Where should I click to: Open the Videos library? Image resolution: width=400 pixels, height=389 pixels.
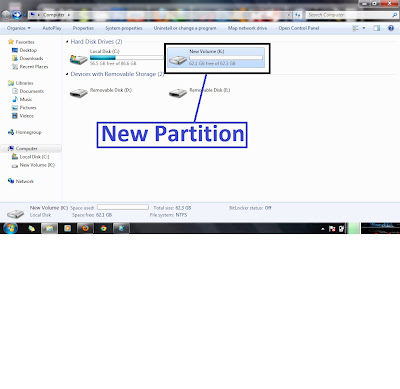(26, 116)
